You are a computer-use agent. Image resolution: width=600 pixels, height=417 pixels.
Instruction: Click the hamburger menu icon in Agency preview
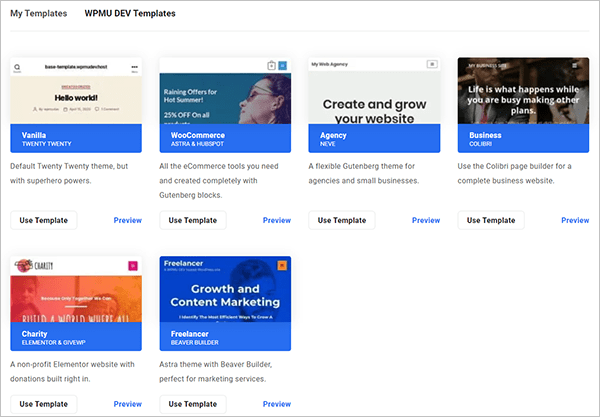pyautogui.click(x=432, y=64)
